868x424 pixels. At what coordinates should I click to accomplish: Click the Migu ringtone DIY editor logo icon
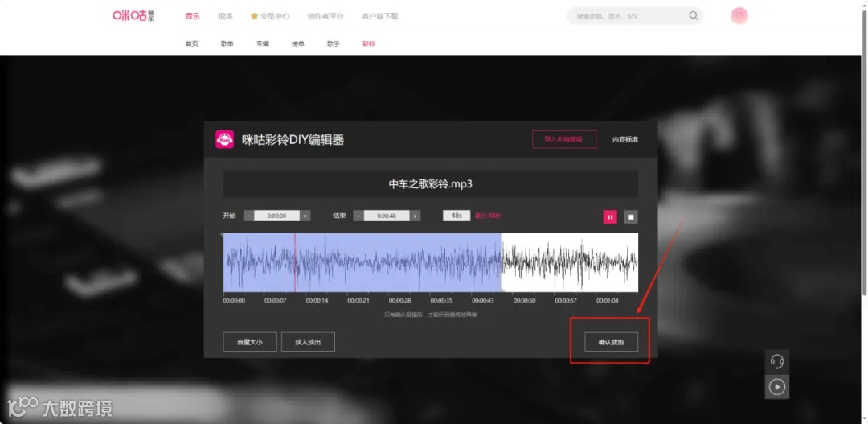pos(224,139)
